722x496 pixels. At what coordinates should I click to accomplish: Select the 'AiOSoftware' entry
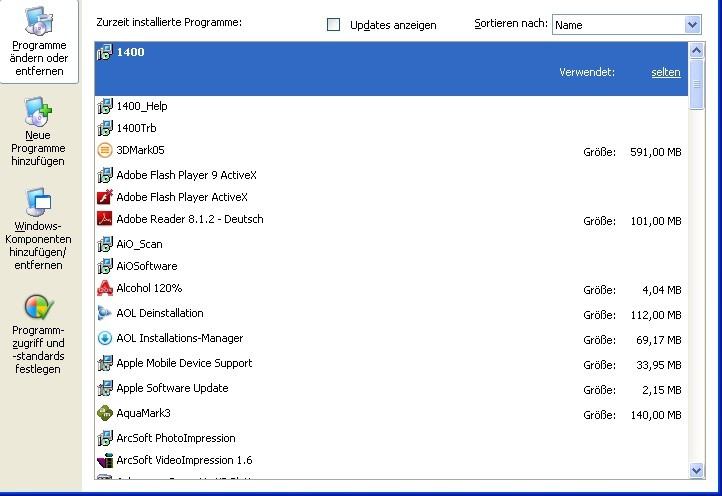(147, 266)
